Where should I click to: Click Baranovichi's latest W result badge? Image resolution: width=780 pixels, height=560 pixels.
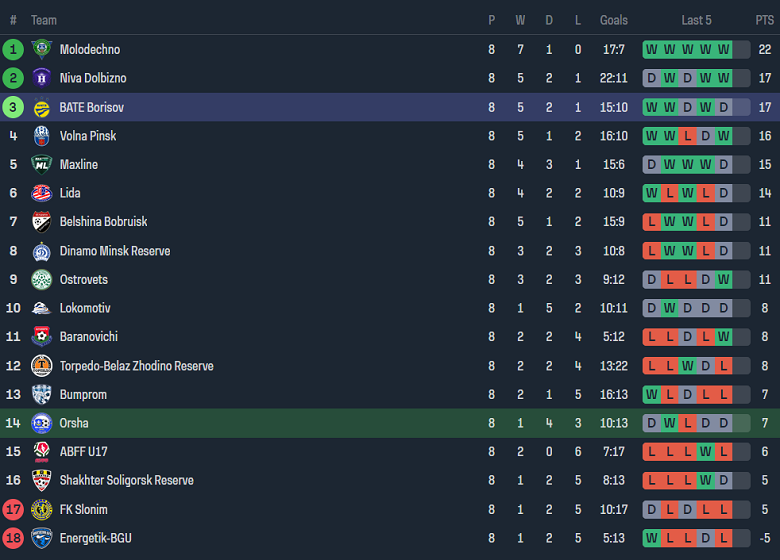pos(723,337)
